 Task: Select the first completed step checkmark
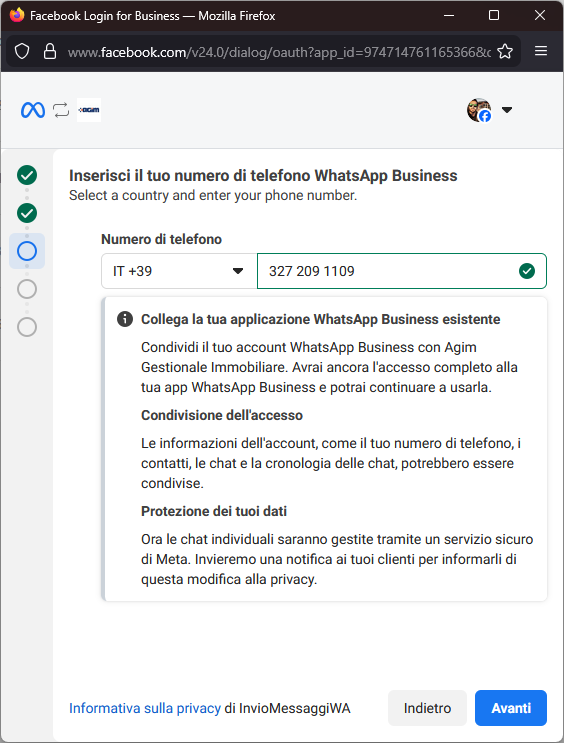(x=27, y=175)
